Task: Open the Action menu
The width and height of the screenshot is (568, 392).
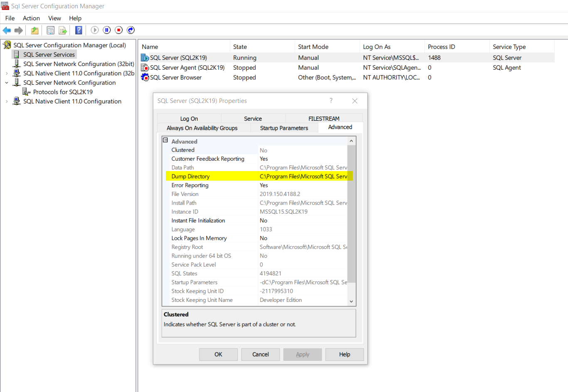Action: 31,18
